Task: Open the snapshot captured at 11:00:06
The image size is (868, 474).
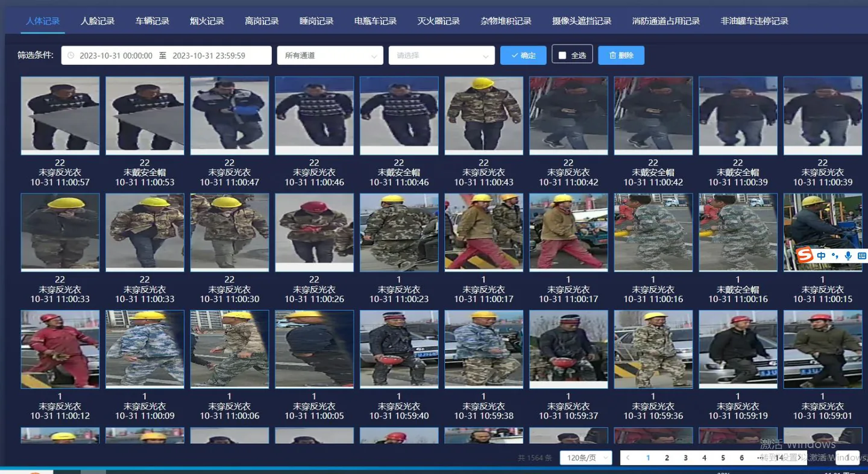Action: click(x=230, y=349)
